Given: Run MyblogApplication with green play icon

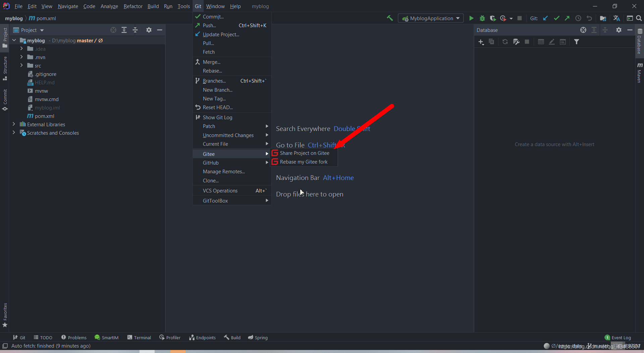Looking at the screenshot, I should click(471, 18).
